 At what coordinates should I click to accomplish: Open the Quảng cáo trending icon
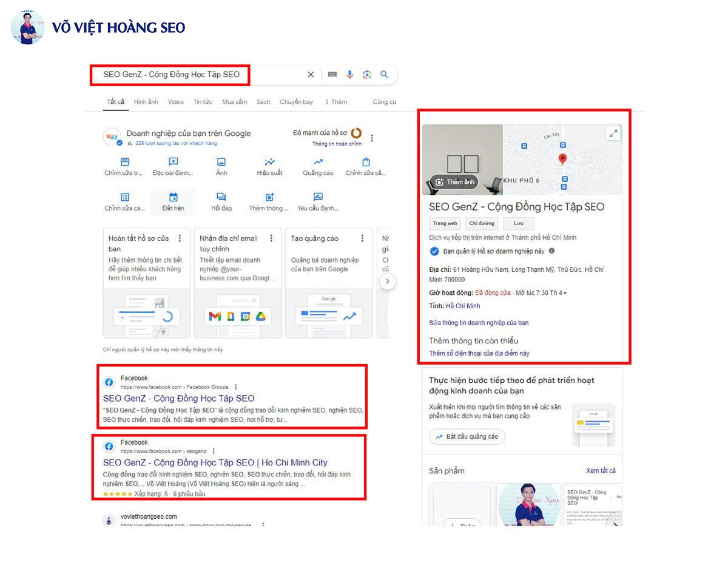pyautogui.click(x=318, y=162)
